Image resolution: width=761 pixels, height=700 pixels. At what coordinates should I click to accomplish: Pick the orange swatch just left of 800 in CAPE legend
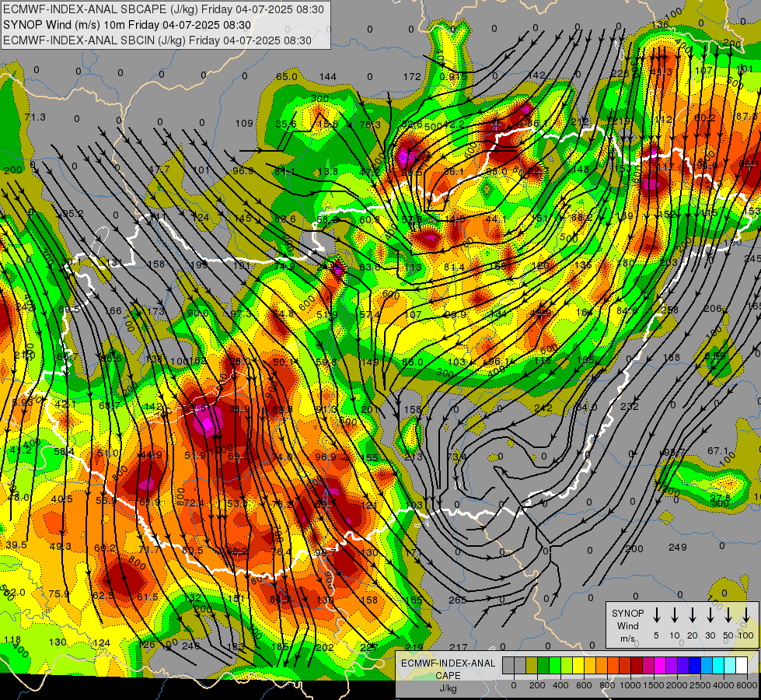(602, 665)
